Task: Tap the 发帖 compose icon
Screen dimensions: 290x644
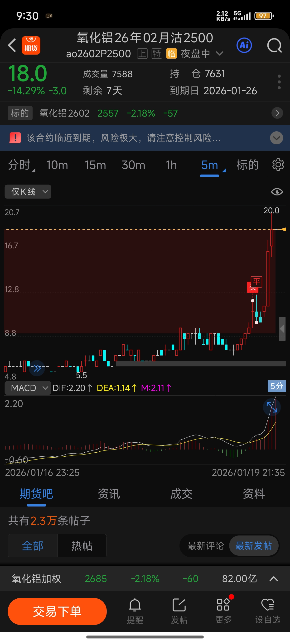Action: pos(179,611)
